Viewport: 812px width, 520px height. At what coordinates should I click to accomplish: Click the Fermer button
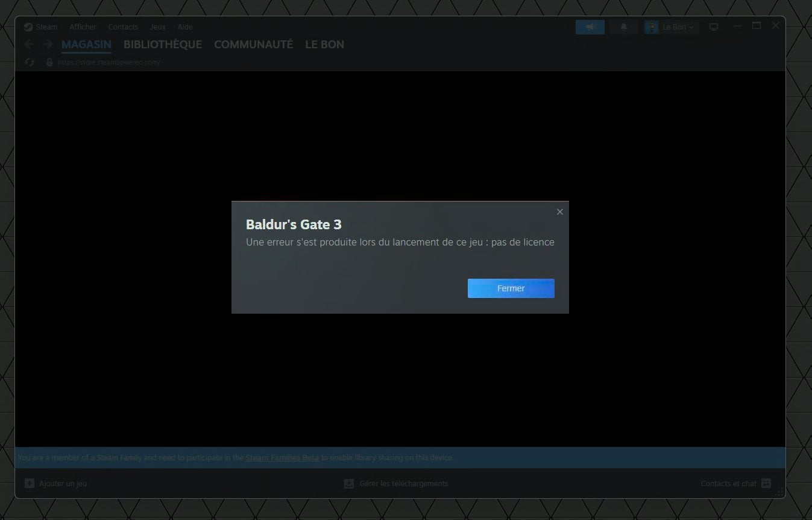tap(511, 288)
